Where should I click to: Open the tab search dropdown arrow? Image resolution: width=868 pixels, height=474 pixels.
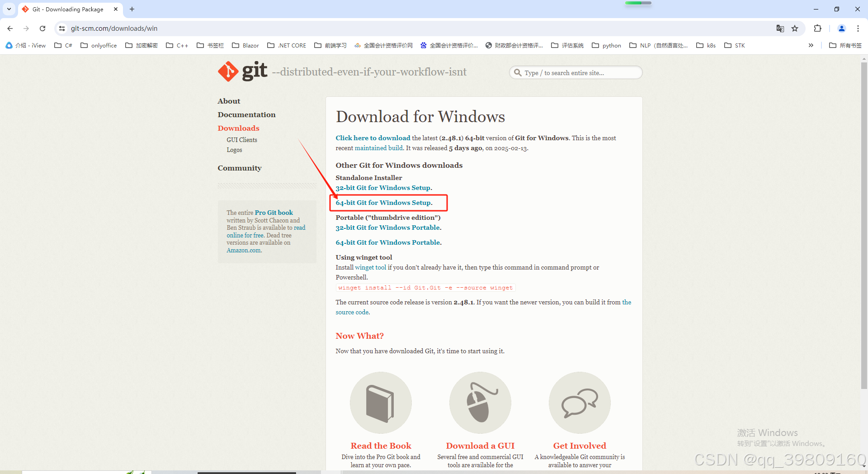(x=9, y=9)
